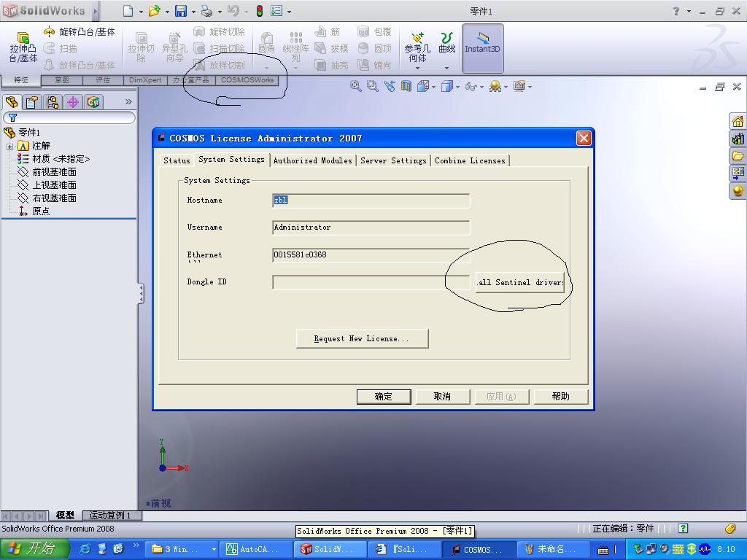Viewport: 747px width, 560px height.
Task: Open the Server Settings tab
Action: coord(393,160)
